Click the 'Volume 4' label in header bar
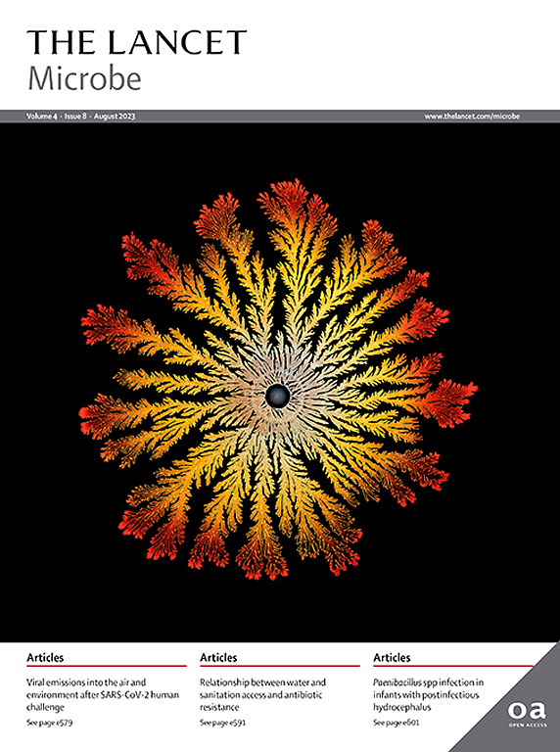Viewport: 560px width, 752px height. (42, 117)
